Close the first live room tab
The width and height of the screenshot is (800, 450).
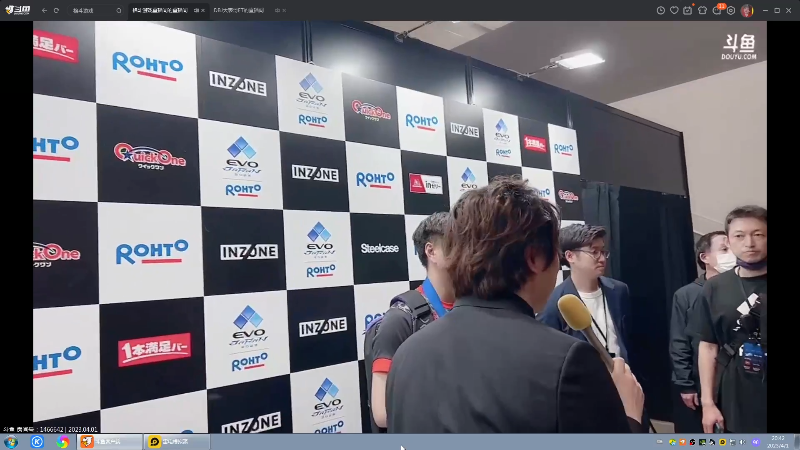coord(203,10)
